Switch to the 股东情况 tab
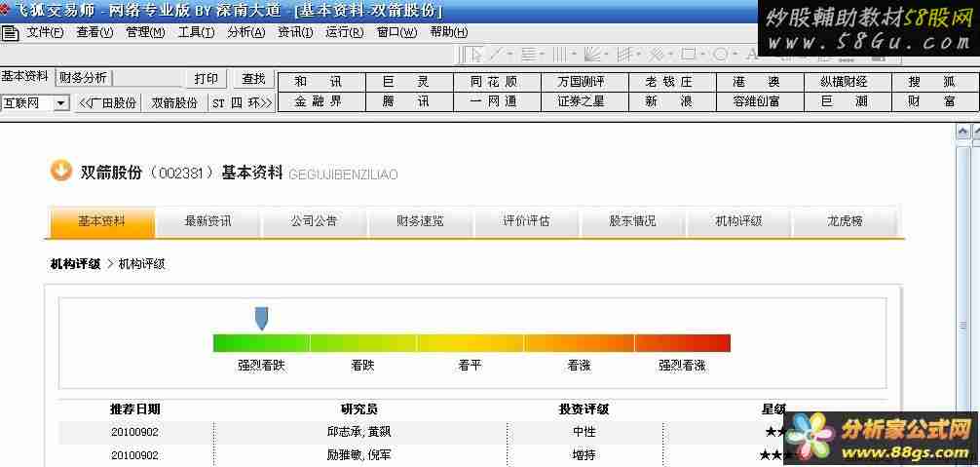 [x=633, y=222]
